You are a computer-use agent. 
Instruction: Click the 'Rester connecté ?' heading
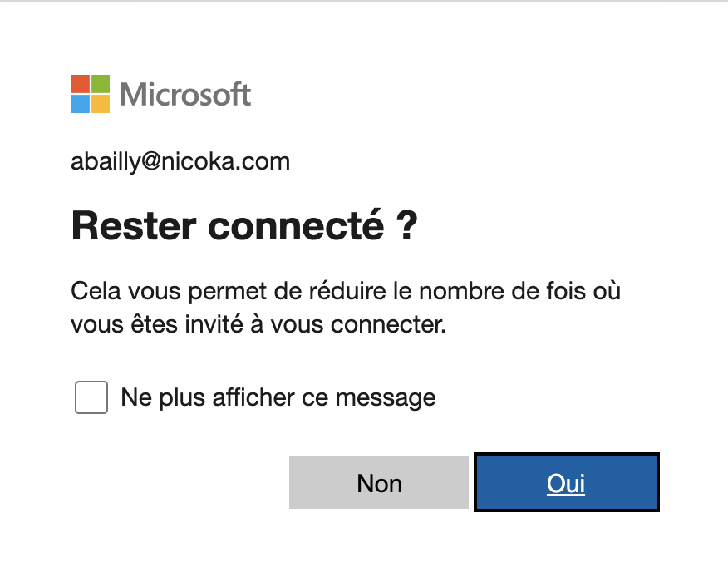pyautogui.click(x=244, y=226)
